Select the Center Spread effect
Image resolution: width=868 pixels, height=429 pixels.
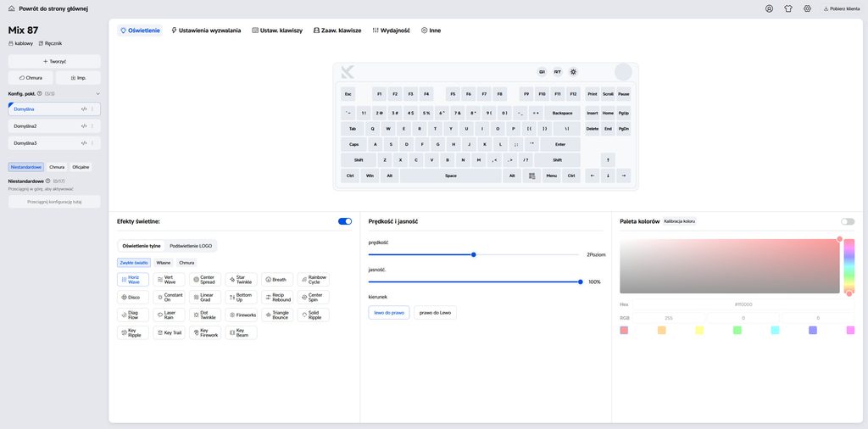point(205,280)
